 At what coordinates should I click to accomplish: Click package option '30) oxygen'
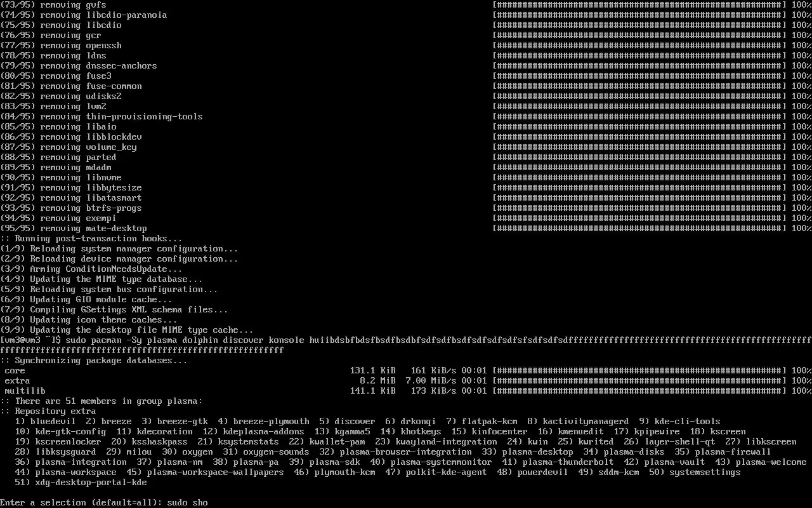[188, 451]
